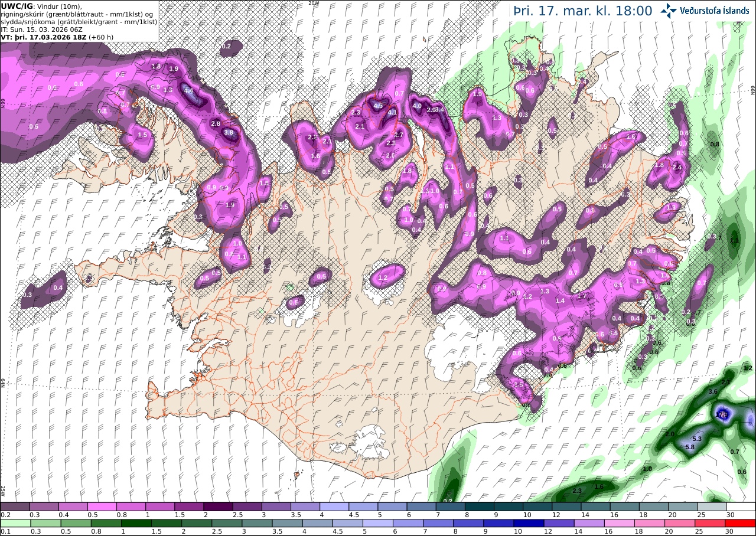756x536 pixels.
Task: Click the 'IT: Sun. 15. 03. 2026 06Z' line
Action: (42, 29)
